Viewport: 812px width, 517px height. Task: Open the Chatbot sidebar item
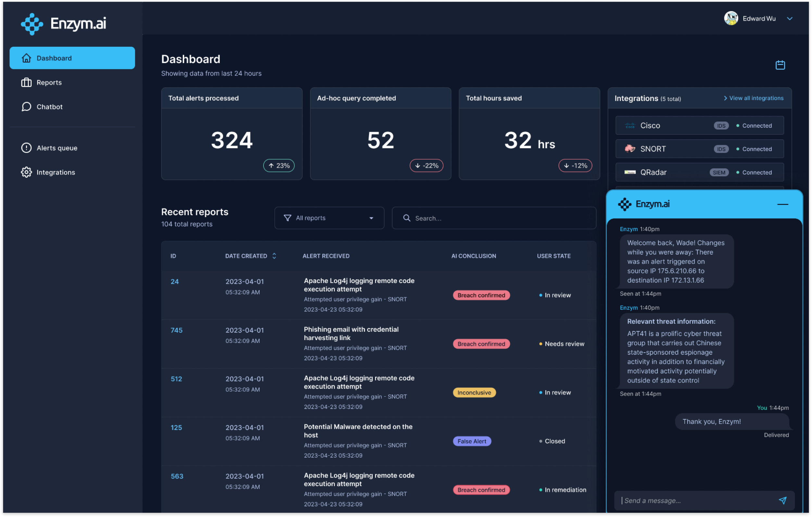click(x=49, y=107)
